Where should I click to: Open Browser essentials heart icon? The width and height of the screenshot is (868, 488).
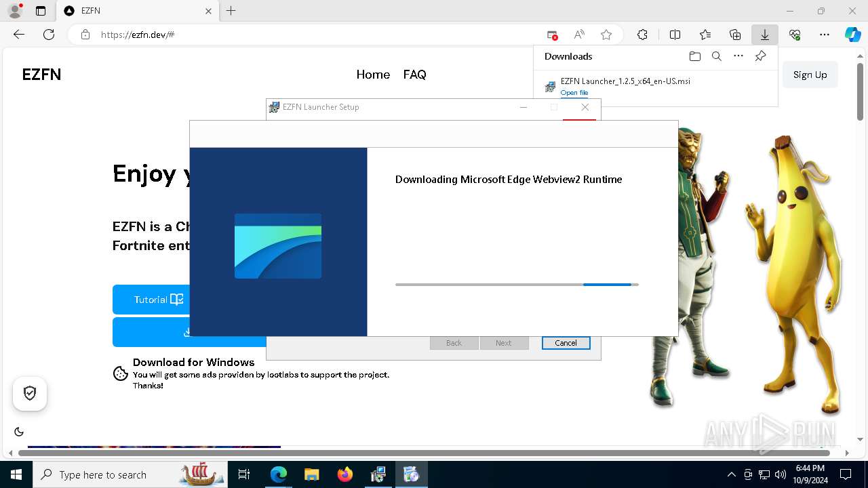[795, 35]
